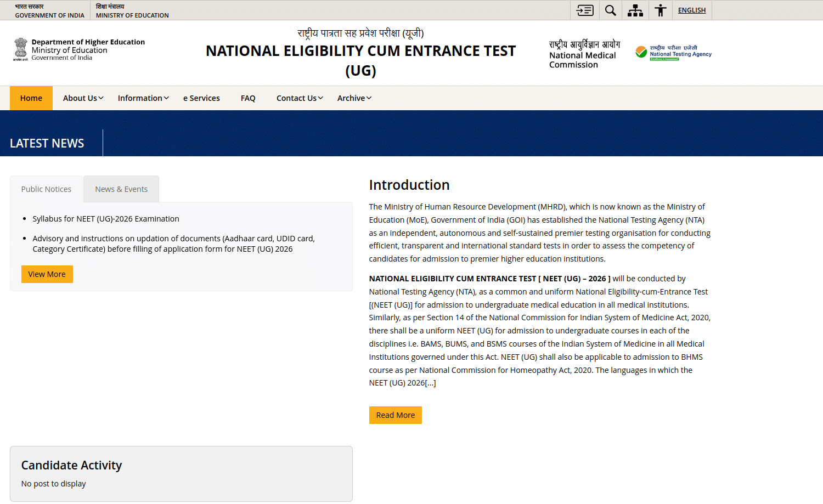Expand the Information dropdown menu
823x504 pixels.
(x=143, y=98)
